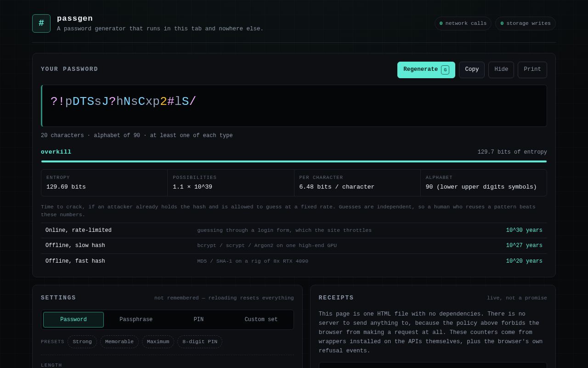Click '129.7 bits of entropy' text
This screenshot has height=368, width=588.
click(x=512, y=152)
